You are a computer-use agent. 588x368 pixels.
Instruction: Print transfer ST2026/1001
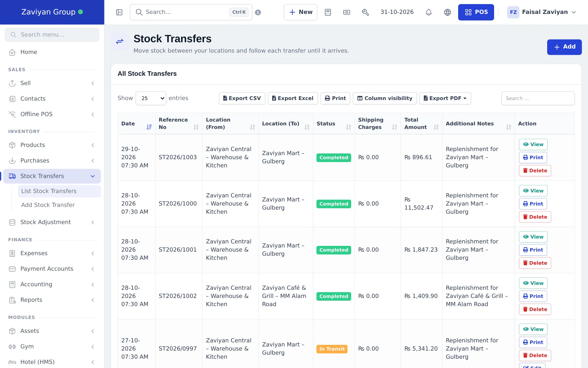(533, 250)
